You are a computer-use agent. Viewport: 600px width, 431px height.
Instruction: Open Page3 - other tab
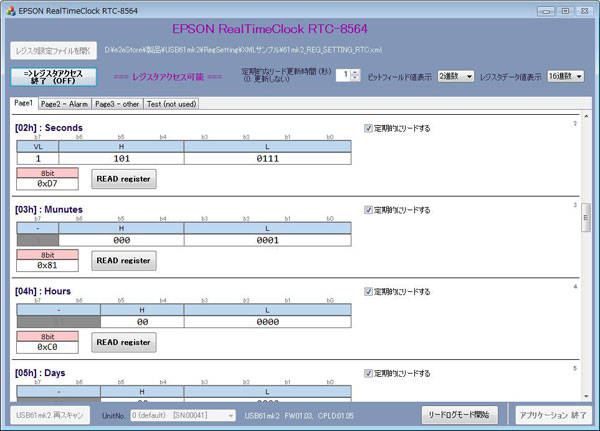point(117,104)
